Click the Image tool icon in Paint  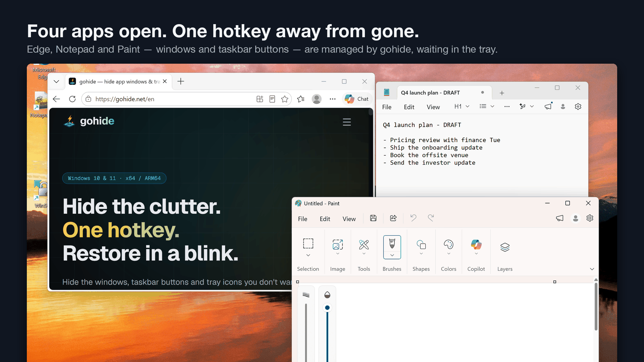338,244
